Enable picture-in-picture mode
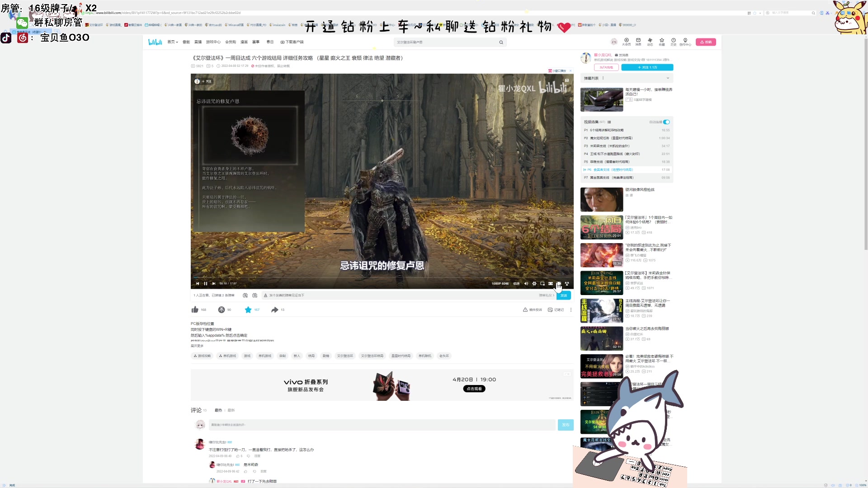Viewport: 868px width, 488px height. tap(542, 284)
